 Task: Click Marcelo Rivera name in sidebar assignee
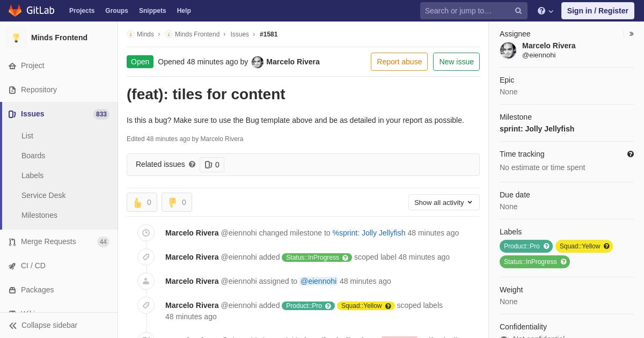548,46
